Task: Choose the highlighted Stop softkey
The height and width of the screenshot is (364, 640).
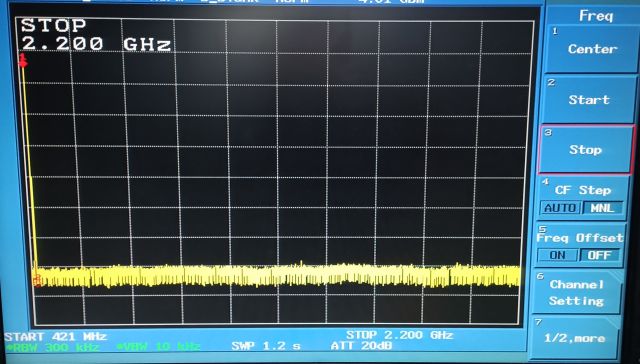Action: tap(586, 150)
